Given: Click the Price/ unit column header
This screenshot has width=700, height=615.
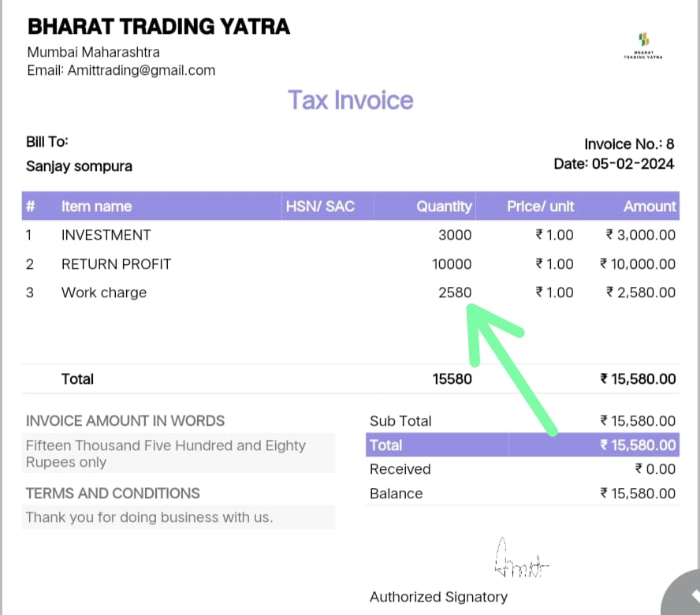Looking at the screenshot, I should pos(540,207).
